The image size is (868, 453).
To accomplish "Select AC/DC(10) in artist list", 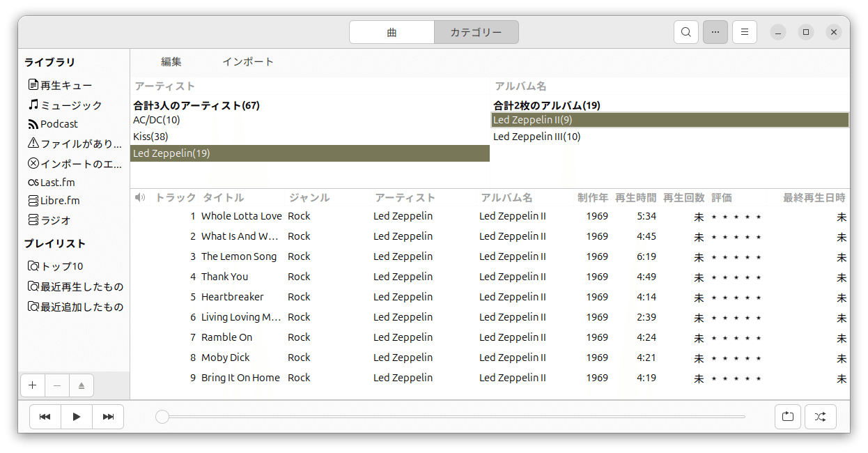I will 310,120.
